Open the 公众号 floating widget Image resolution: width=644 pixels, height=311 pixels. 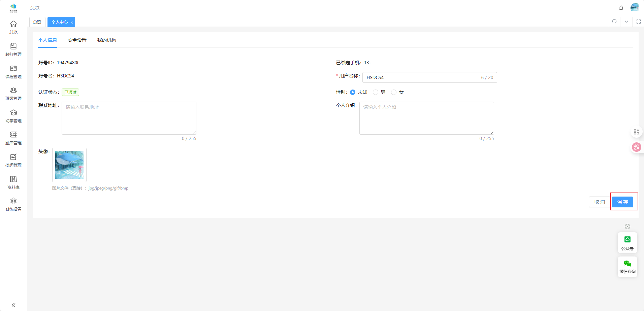click(627, 243)
